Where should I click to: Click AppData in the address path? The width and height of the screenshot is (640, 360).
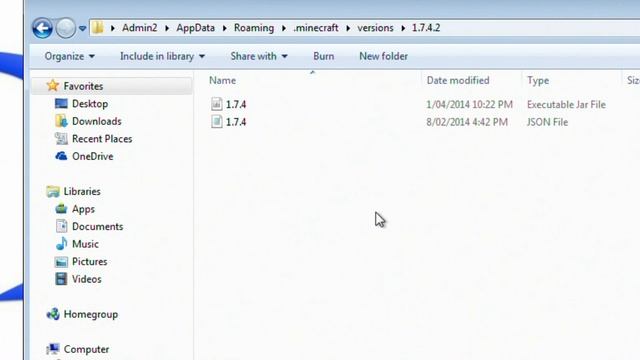[196, 28]
